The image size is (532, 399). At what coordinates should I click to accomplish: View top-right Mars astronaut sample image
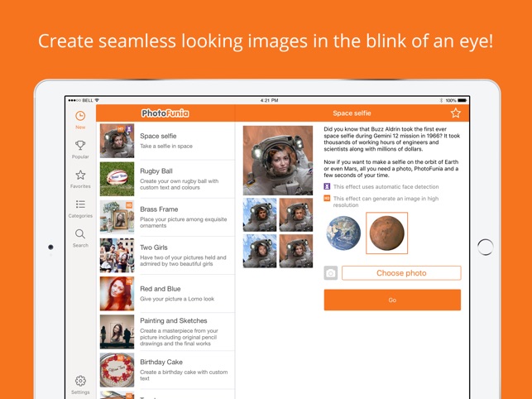coord(296,215)
